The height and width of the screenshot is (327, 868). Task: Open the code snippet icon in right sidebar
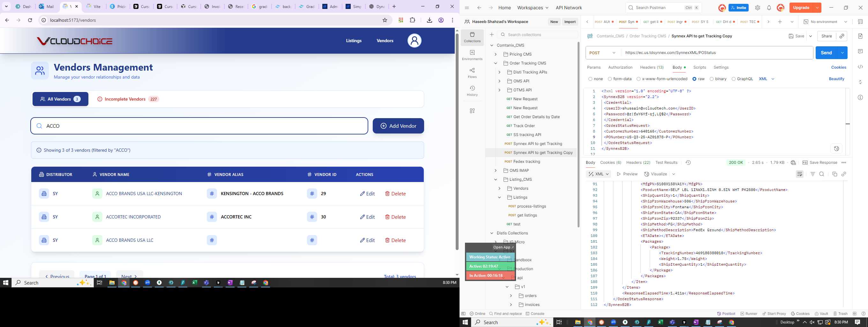click(x=860, y=67)
